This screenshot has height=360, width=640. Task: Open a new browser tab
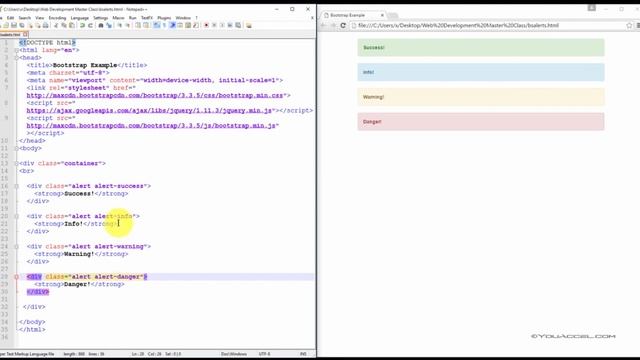[x=393, y=16]
